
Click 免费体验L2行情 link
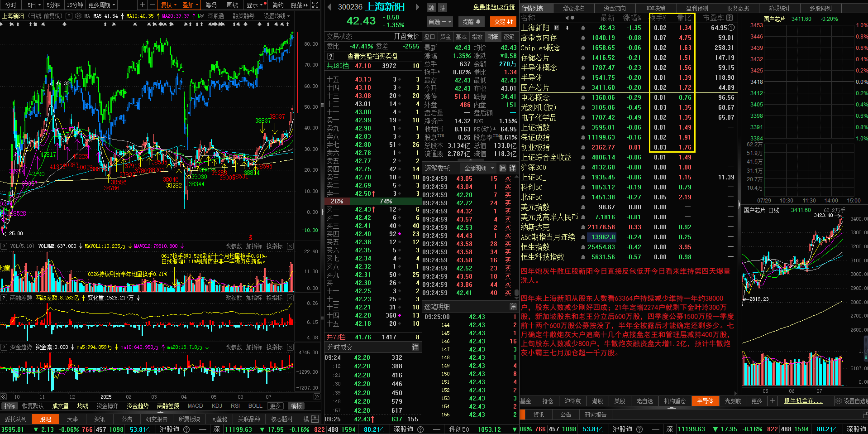(494, 7)
